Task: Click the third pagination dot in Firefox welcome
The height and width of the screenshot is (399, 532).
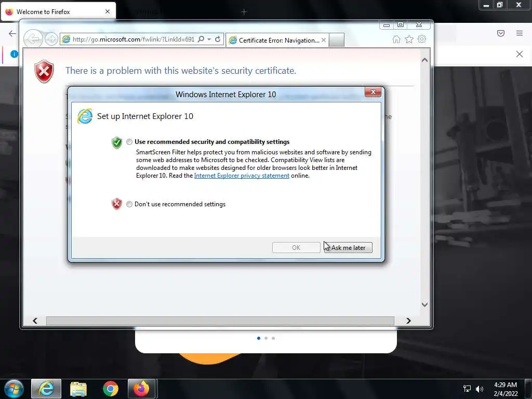Action: [x=273, y=338]
